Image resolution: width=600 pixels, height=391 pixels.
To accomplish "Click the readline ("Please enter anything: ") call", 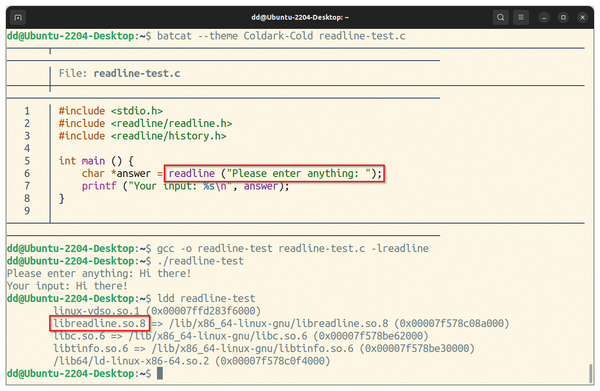I will 275,174.
